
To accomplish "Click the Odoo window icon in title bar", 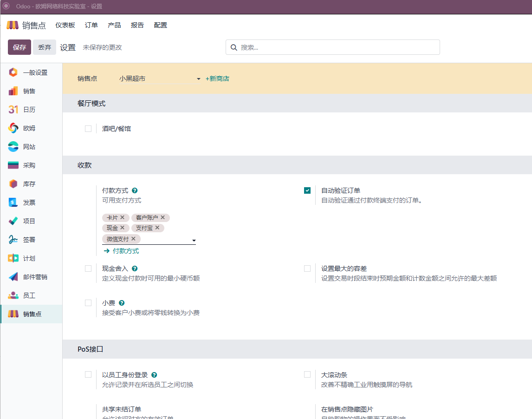I will 6,6.
